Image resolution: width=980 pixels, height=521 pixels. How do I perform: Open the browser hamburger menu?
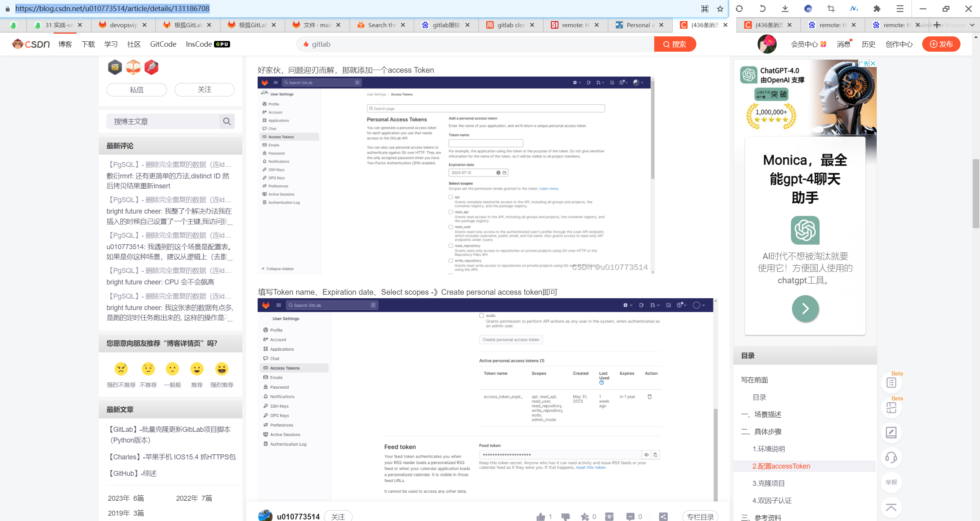(900, 8)
